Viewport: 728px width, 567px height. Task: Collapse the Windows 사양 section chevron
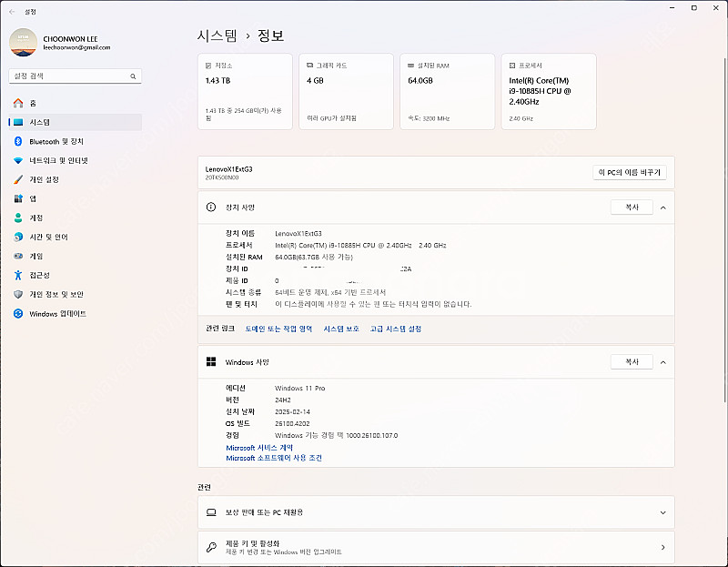tap(663, 362)
